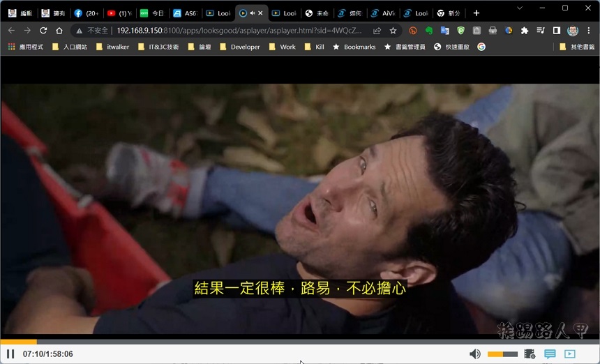Viewport: 600px width, 364px height.
Task: Switch to the 未命 tab
Action: tap(317, 13)
